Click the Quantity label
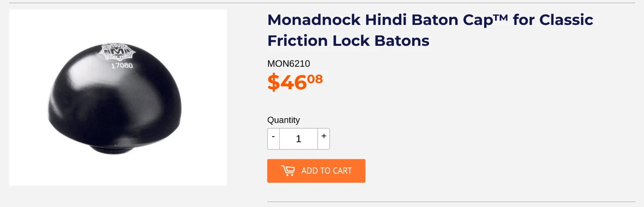Image resolution: width=644 pixels, height=207 pixels. [x=283, y=120]
